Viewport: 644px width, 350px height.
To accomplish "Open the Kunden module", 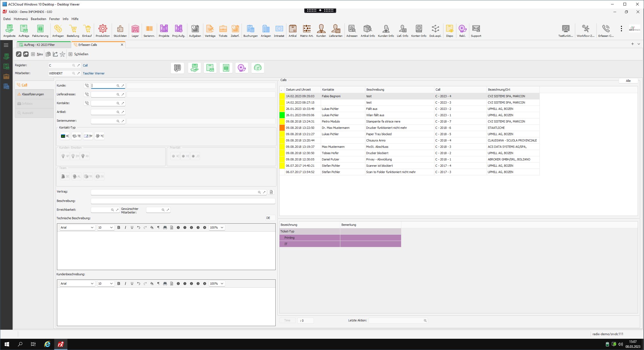I will click(x=321, y=31).
